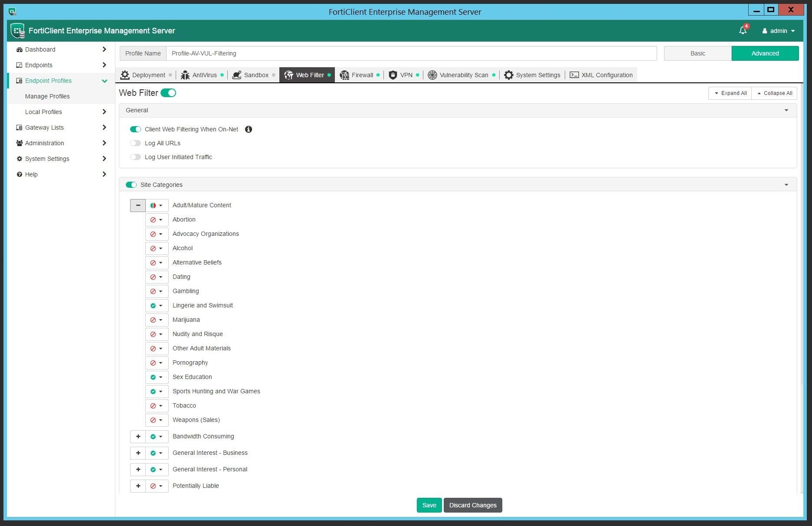The image size is (812, 526).
Task: Enable Log All URLs
Action: pyautogui.click(x=135, y=143)
